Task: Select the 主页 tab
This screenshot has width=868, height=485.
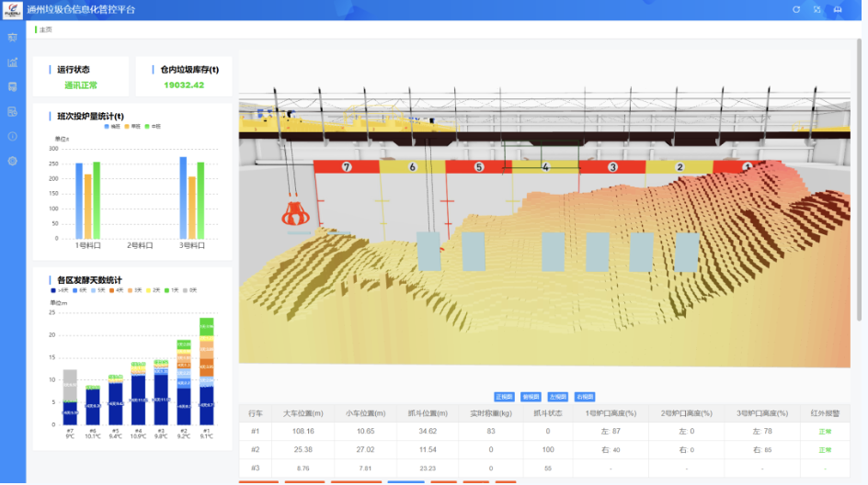Action: 44,29
